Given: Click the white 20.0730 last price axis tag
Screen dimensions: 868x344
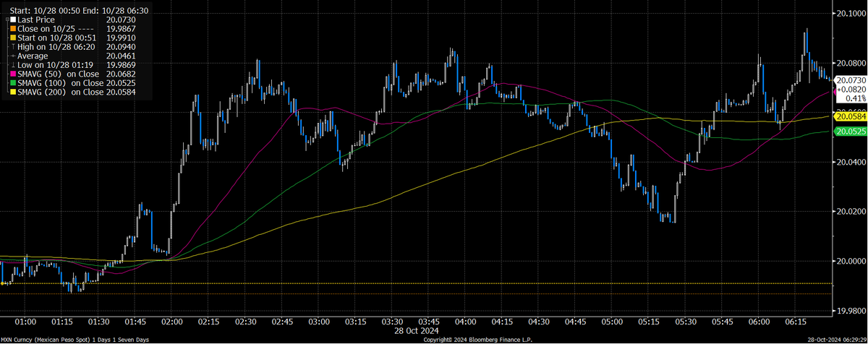Looking at the screenshot, I should click(x=851, y=79).
